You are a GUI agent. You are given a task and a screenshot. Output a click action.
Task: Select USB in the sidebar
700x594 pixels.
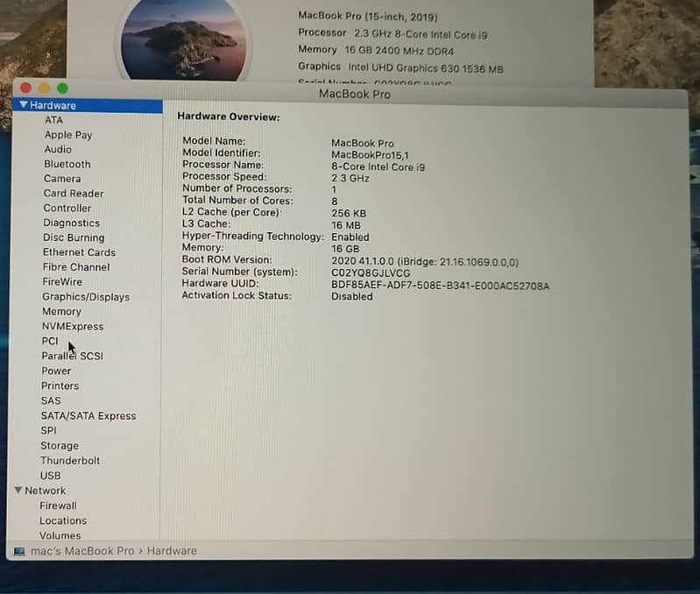click(51, 476)
